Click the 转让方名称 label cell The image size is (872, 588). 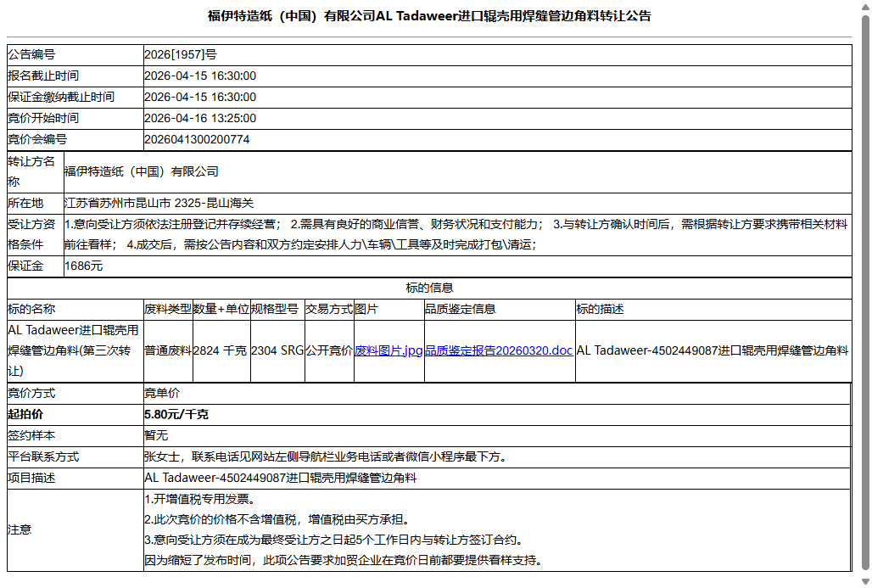coord(35,172)
